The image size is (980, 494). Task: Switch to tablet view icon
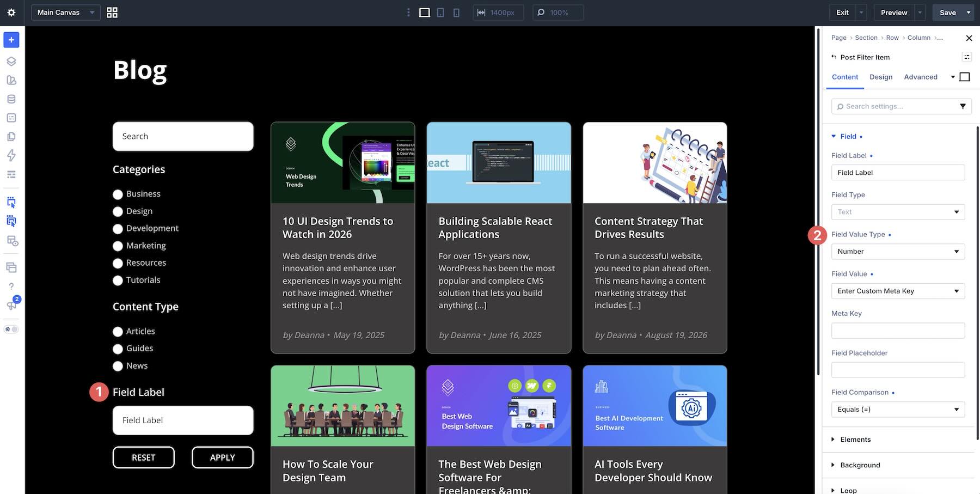(440, 13)
